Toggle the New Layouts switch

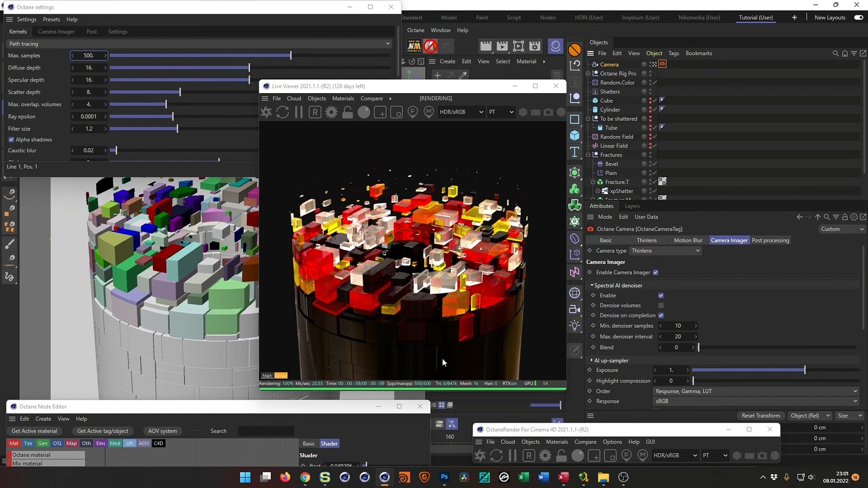[x=859, y=17]
